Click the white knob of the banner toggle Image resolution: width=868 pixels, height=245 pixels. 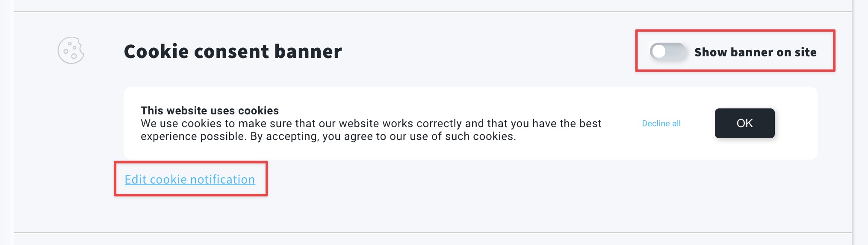[659, 52]
